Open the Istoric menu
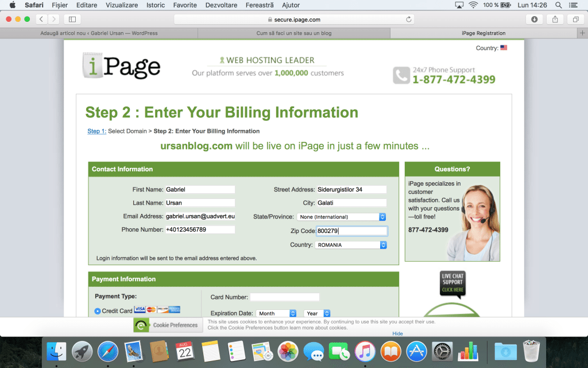Viewport: 588px width, 368px height. 156,5
